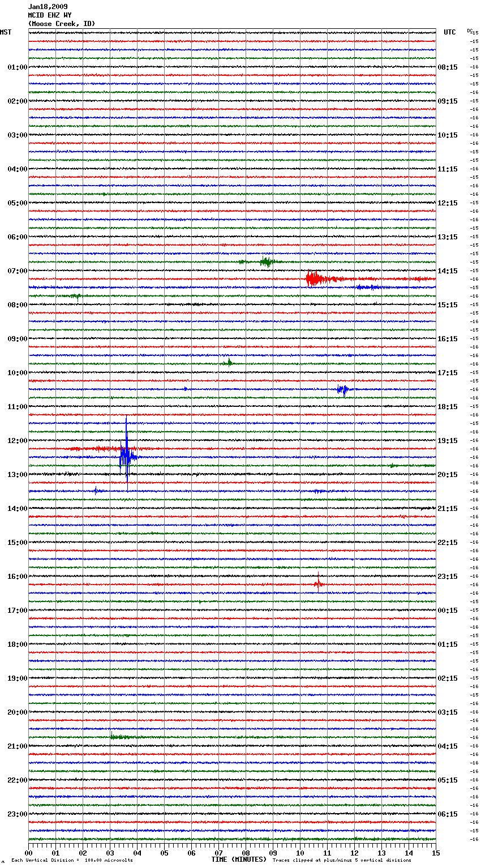Image resolution: width=481 pixels, height=868 pixels.
Task: Click the red spike in the 16:00 row group
Action: 318,582
